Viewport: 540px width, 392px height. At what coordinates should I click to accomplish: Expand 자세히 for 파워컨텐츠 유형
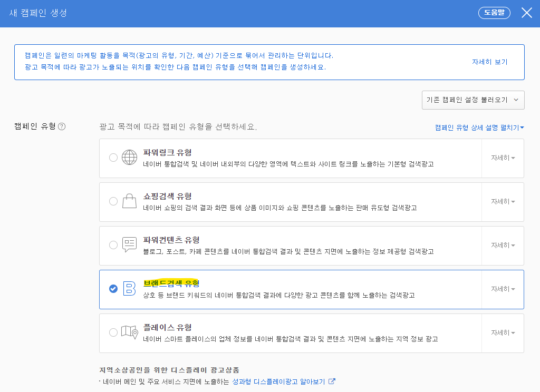(x=503, y=246)
